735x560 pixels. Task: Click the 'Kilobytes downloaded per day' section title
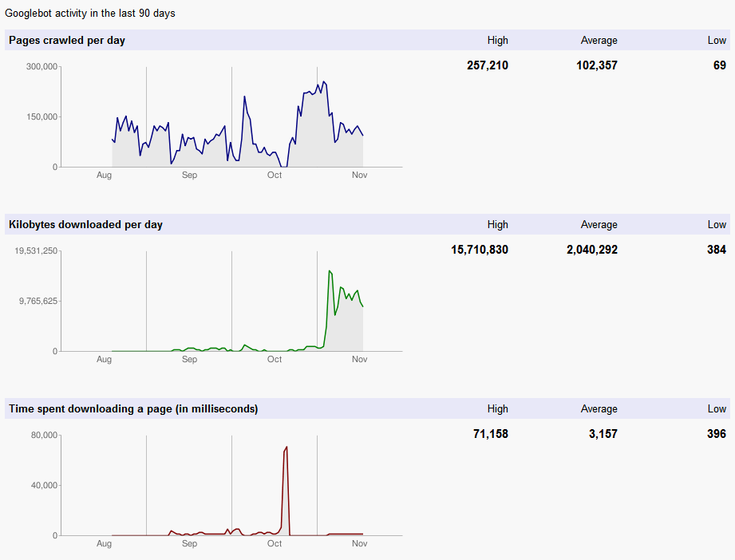coord(85,224)
